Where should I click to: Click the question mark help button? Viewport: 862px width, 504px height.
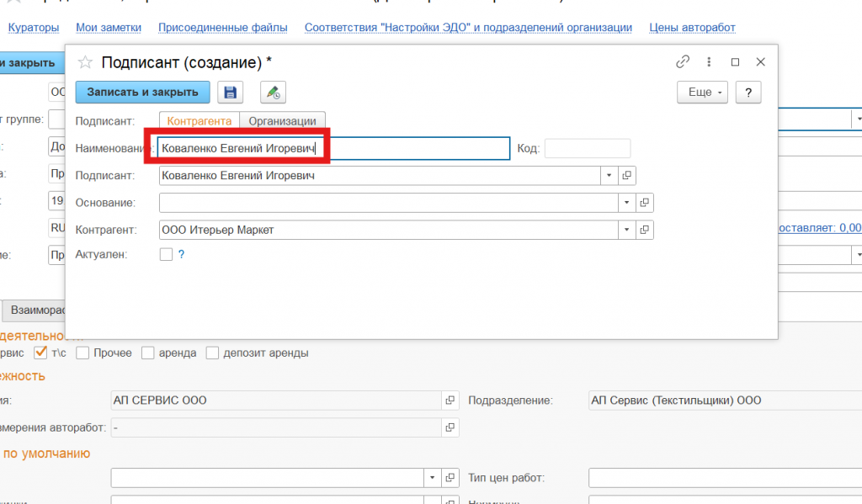point(748,92)
